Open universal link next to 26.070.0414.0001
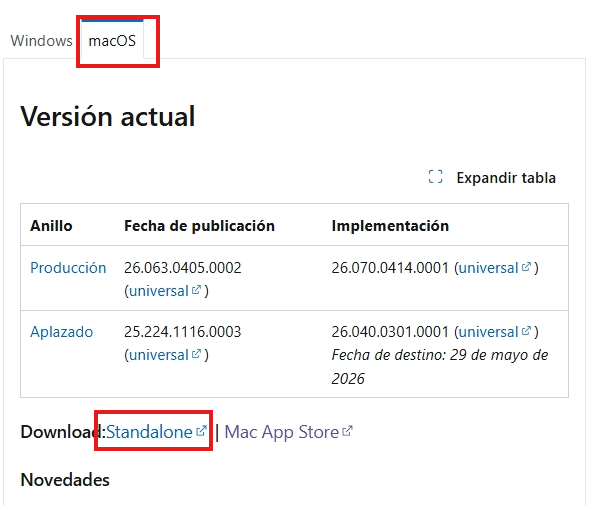Screen dimensions: 596x506 pos(495,268)
